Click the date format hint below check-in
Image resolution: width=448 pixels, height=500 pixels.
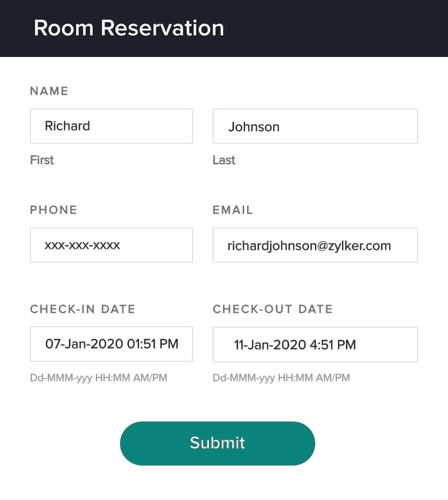pyautogui.click(x=99, y=378)
